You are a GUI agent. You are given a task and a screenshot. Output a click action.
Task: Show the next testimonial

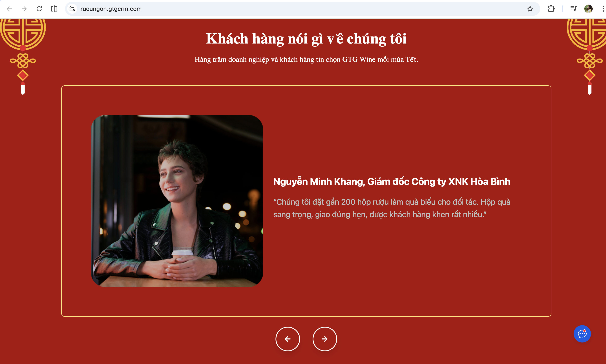pyautogui.click(x=325, y=339)
